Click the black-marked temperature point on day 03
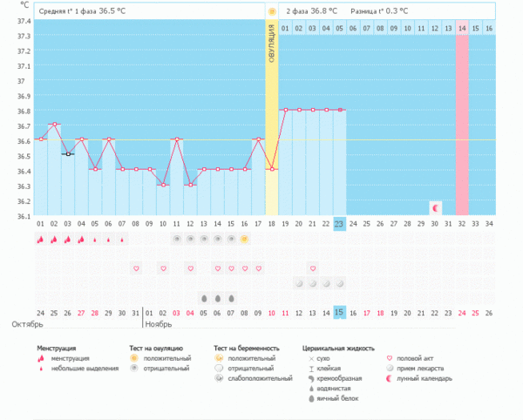Image resolution: width=523 pixels, height=420 pixels. coord(68,154)
